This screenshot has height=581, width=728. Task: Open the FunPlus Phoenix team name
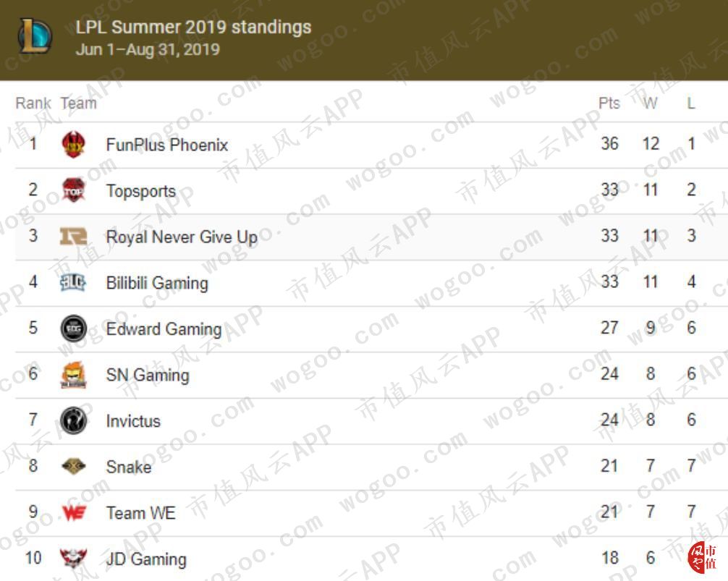tap(166, 145)
